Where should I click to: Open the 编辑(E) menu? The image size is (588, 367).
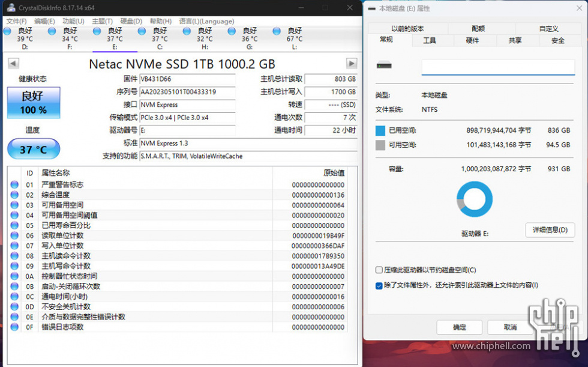click(x=44, y=21)
